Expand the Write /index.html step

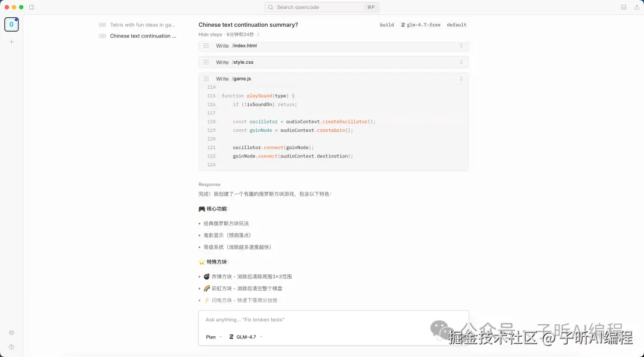[461, 46]
